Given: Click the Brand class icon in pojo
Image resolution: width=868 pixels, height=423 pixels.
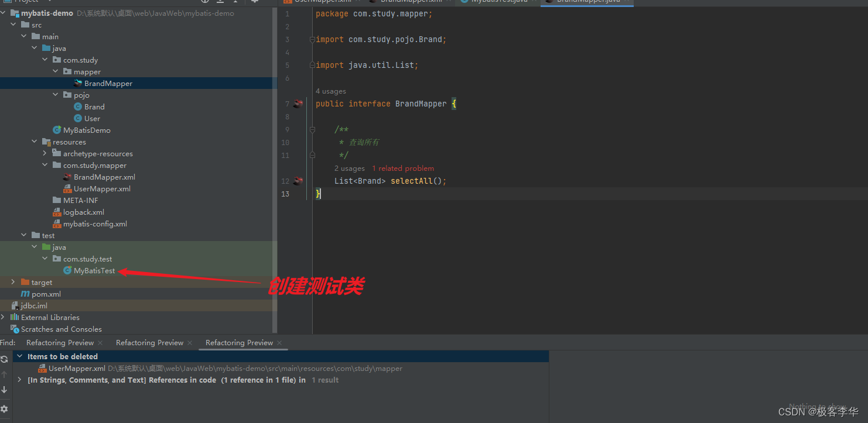Looking at the screenshot, I should (78, 106).
